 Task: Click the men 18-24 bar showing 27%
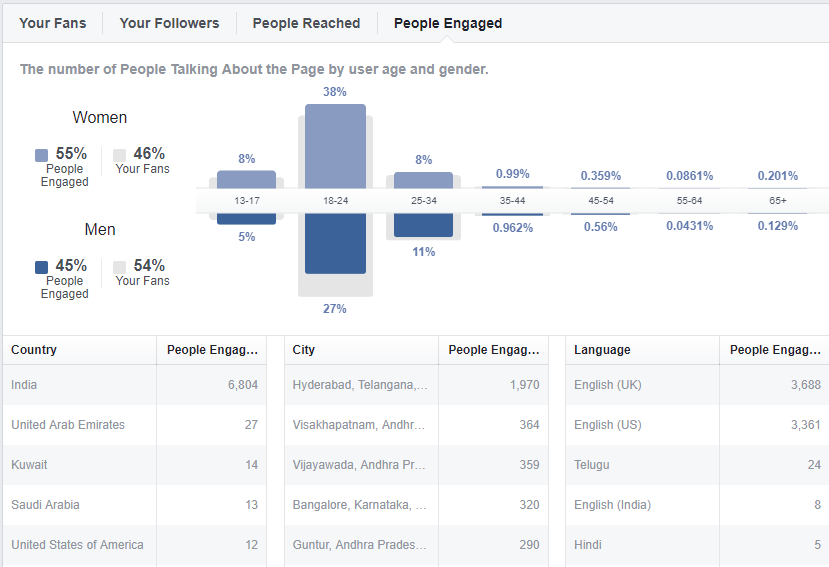click(335, 243)
